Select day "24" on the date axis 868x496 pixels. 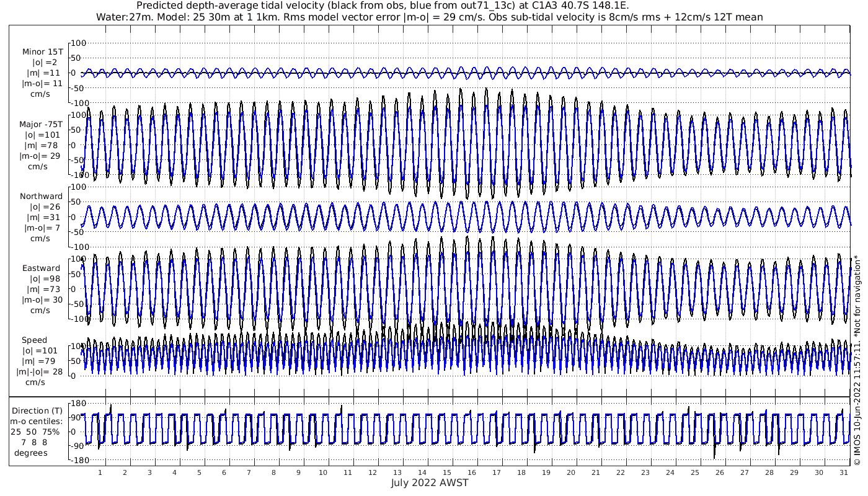(x=670, y=472)
